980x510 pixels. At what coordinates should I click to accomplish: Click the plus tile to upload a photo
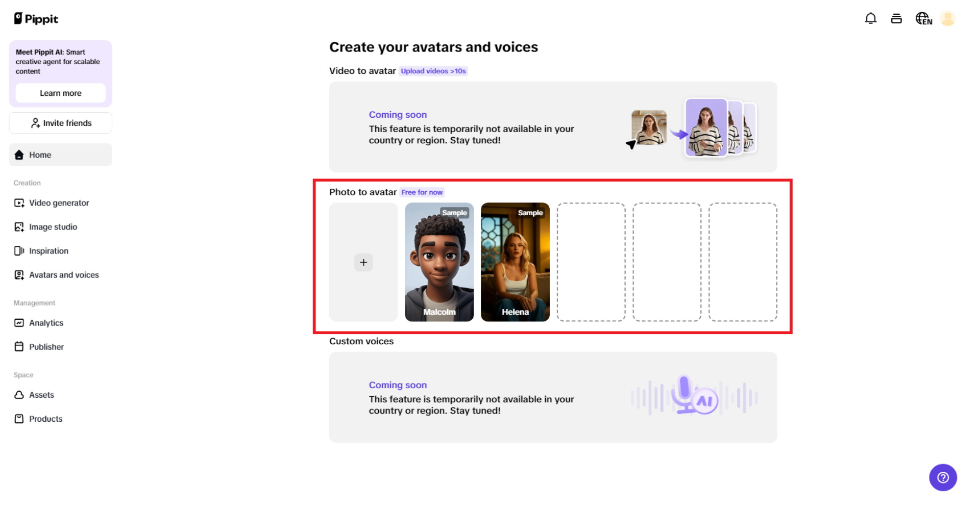[x=363, y=262]
